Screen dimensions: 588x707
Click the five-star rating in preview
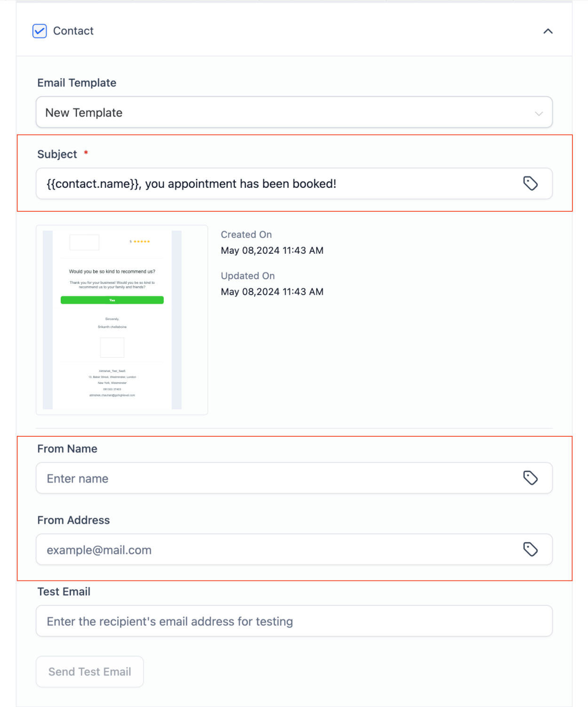141,242
